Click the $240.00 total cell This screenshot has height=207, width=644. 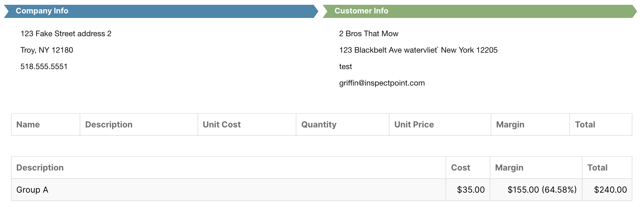[607, 190]
